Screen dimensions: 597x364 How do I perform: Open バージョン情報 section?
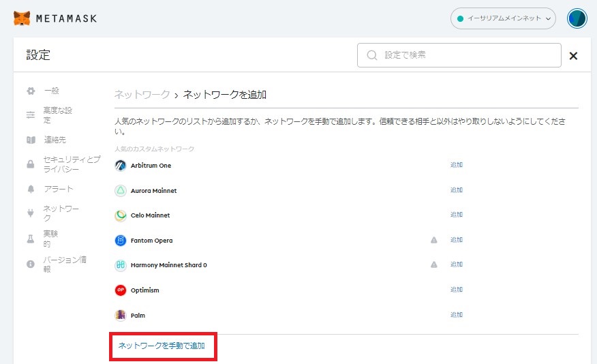[65, 264]
